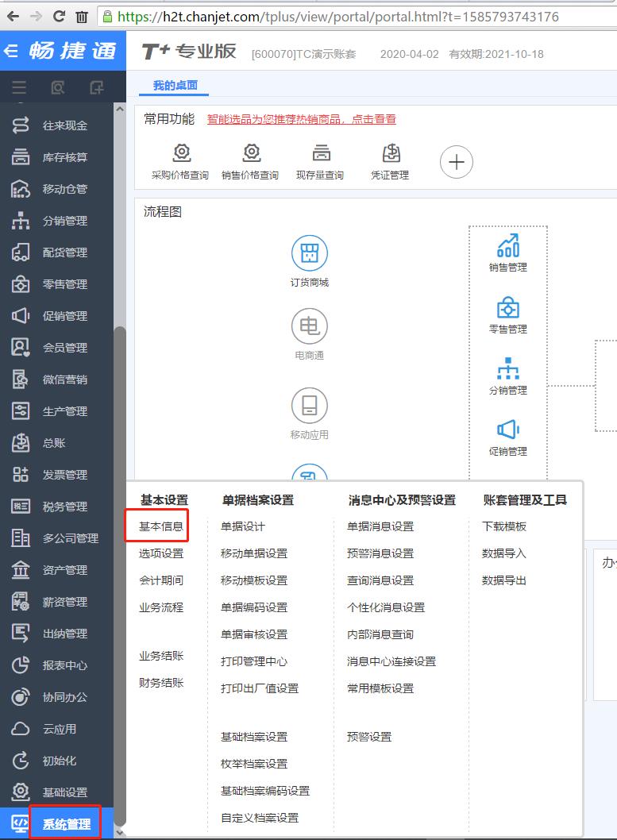The width and height of the screenshot is (617, 840).
Task: Open 初始化 sidebar icon
Action: tap(21, 760)
